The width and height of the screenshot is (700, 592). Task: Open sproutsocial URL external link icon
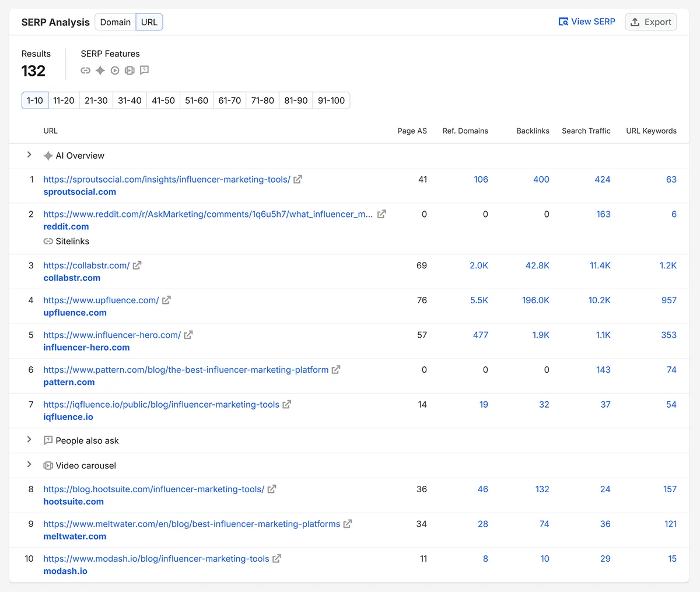pyautogui.click(x=297, y=180)
